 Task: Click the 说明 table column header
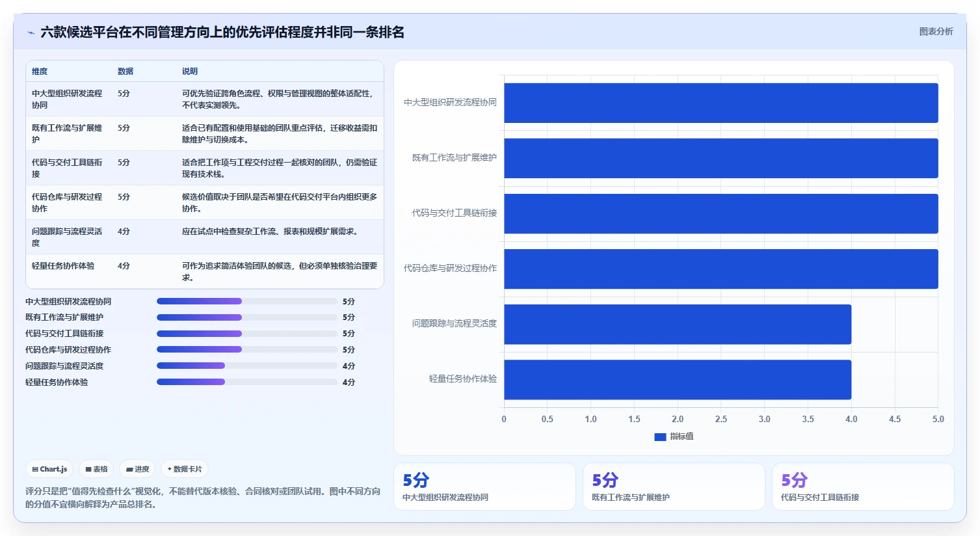pos(190,72)
